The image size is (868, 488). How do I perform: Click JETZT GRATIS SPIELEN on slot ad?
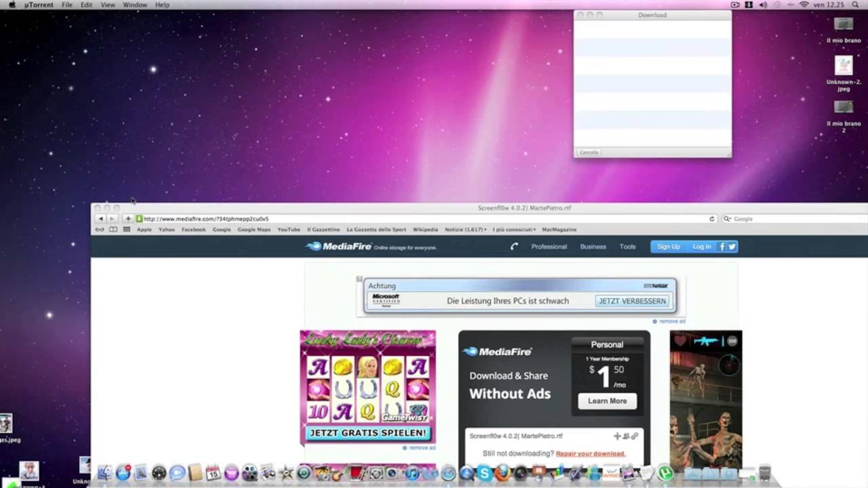coord(368,432)
